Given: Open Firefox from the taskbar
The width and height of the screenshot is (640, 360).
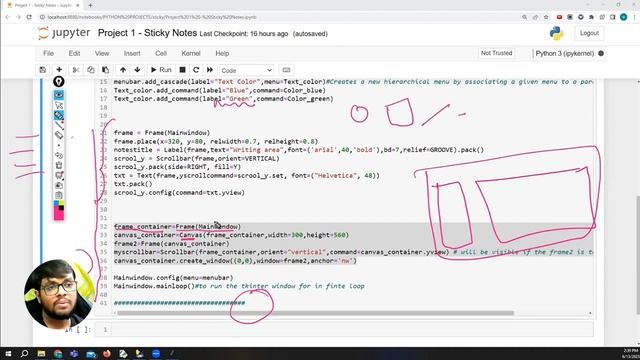Looking at the screenshot, I should pos(107,353).
